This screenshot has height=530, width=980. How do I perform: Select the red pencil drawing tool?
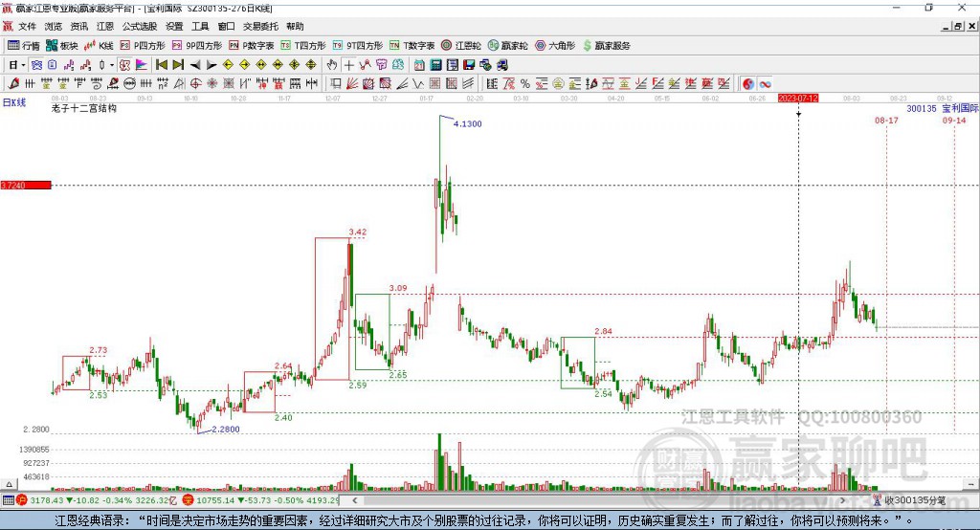(13, 84)
